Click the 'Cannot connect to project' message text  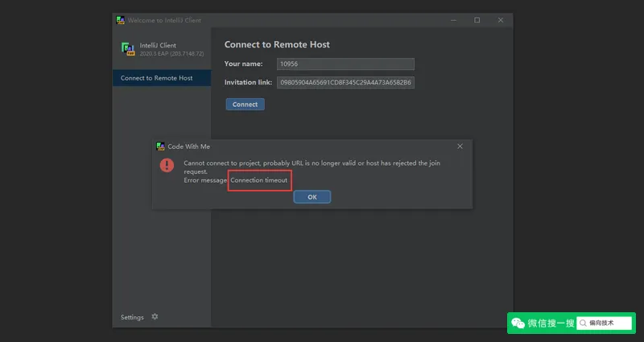[x=312, y=167]
